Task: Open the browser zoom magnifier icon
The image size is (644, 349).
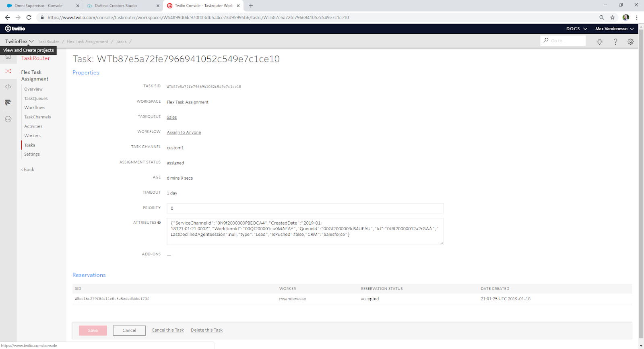Action: pyautogui.click(x=602, y=17)
